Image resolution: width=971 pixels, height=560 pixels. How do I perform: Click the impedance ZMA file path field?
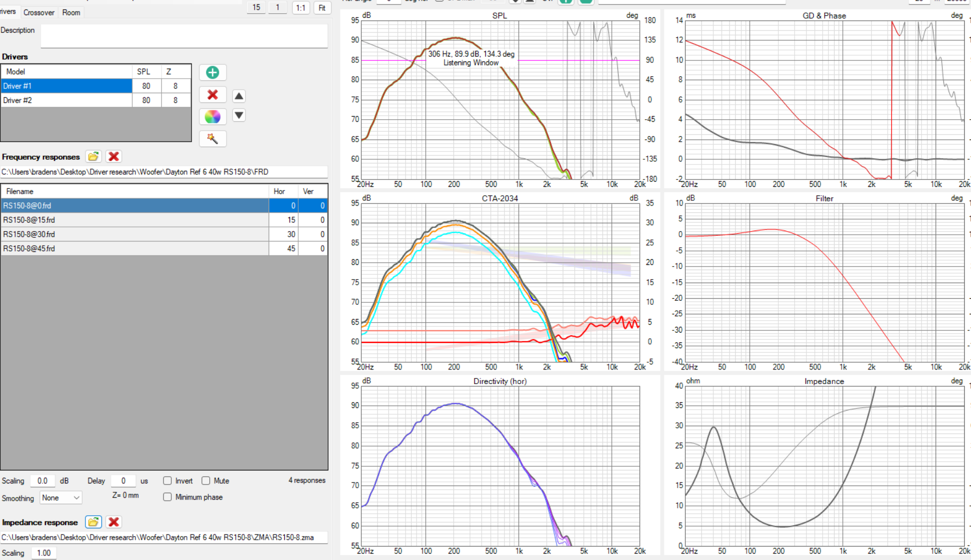point(164,537)
